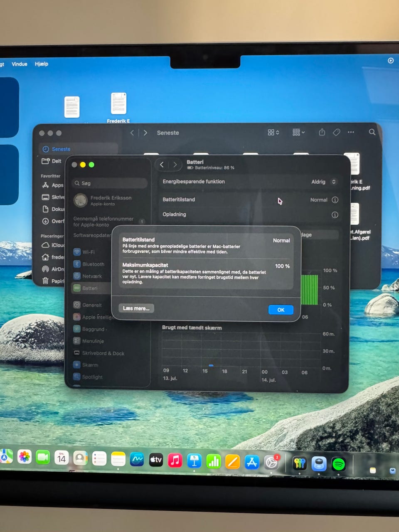Open Reminders app in the Dock
The height and width of the screenshot is (532, 399).
pyautogui.click(x=99, y=459)
